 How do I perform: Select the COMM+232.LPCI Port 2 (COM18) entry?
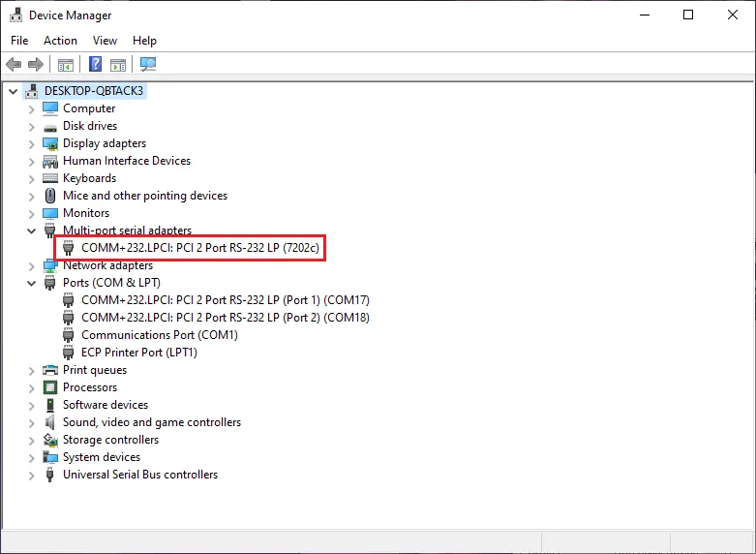click(x=226, y=318)
